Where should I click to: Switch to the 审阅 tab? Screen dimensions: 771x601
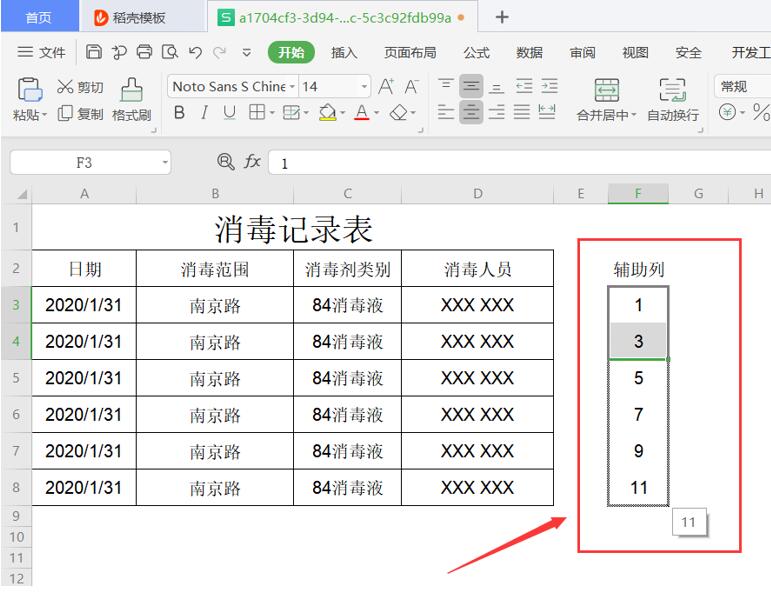click(583, 52)
